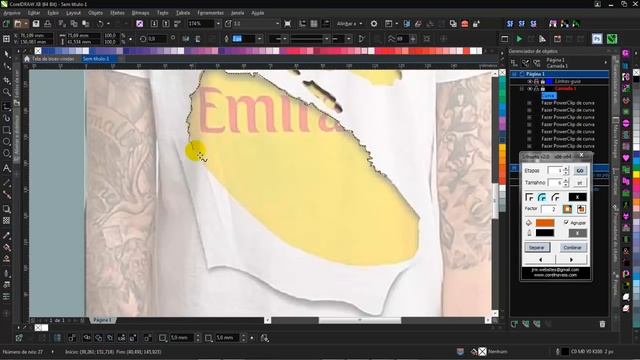Click the Undo arrow icon
Screen dimensions: 640x360
pos(100,24)
